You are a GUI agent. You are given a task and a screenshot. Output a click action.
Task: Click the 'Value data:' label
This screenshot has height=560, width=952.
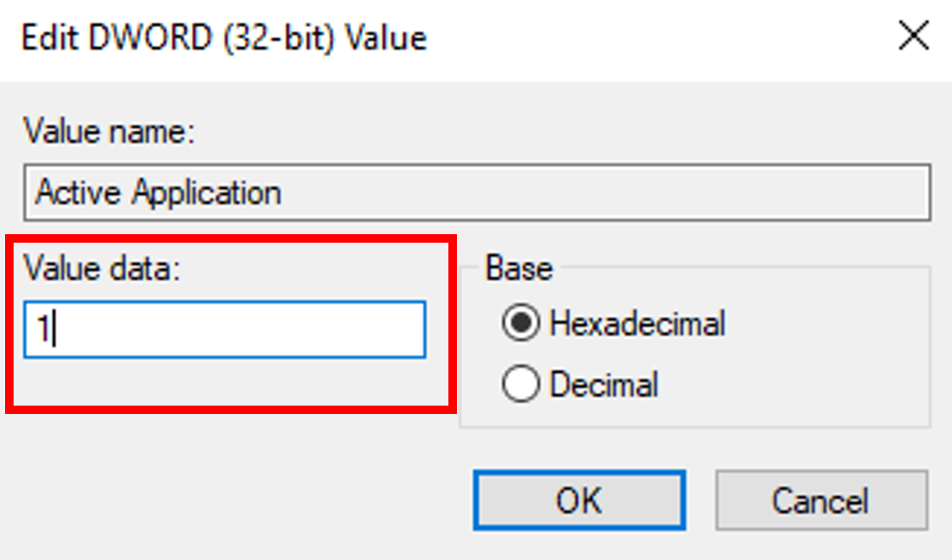point(104,268)
